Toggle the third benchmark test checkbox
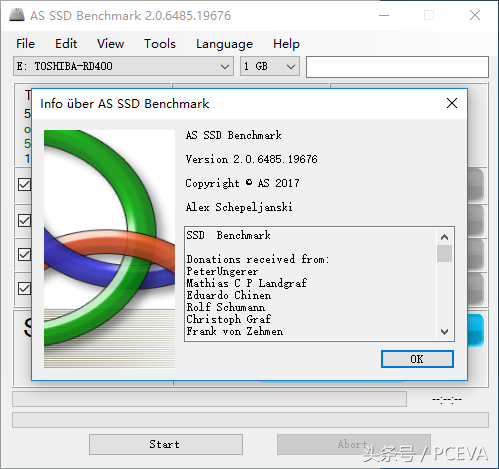Viewport: 499px width, 469px height. pos(24,254)
